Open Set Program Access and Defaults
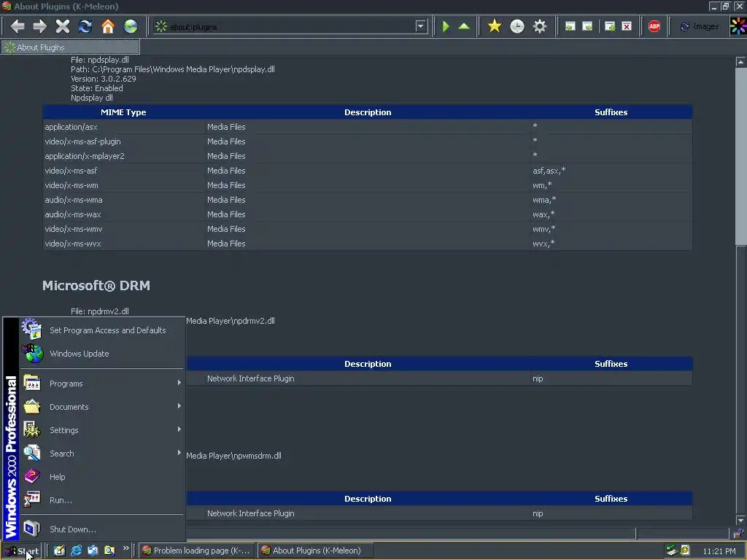This screenshot has width=747, height=560. tap(101, 330)
